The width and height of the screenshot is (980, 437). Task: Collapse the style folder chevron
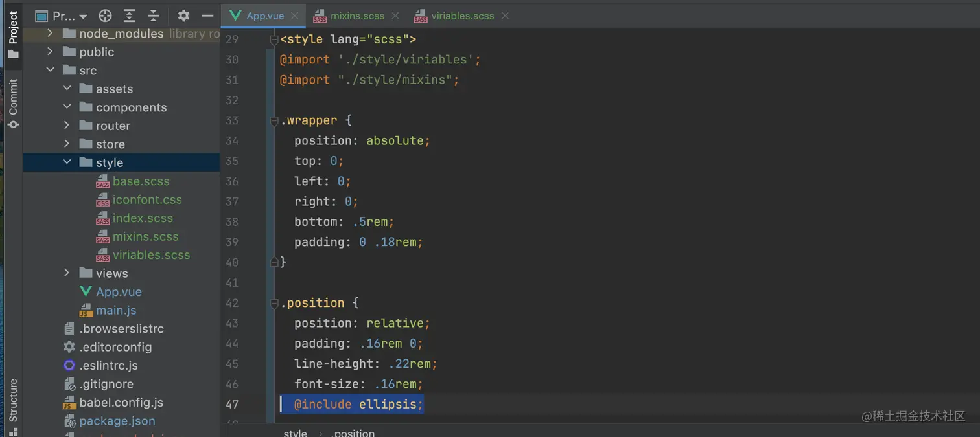[x=67, y=162]
